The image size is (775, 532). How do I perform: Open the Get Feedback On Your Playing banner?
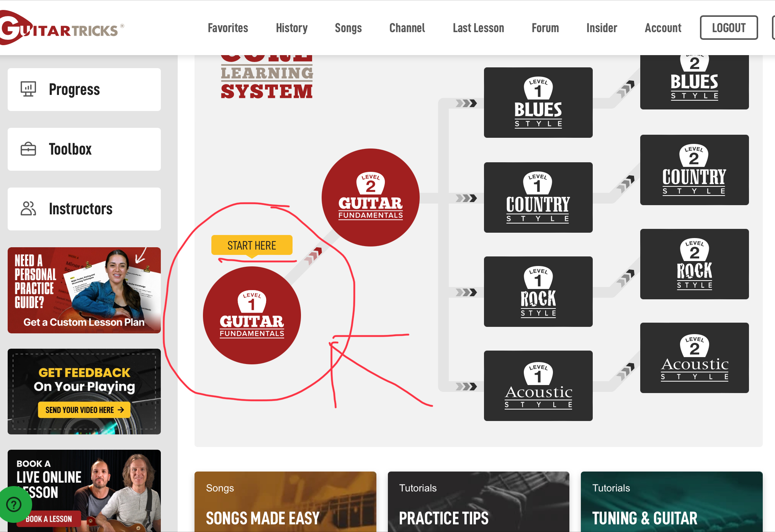pos(84,392)
